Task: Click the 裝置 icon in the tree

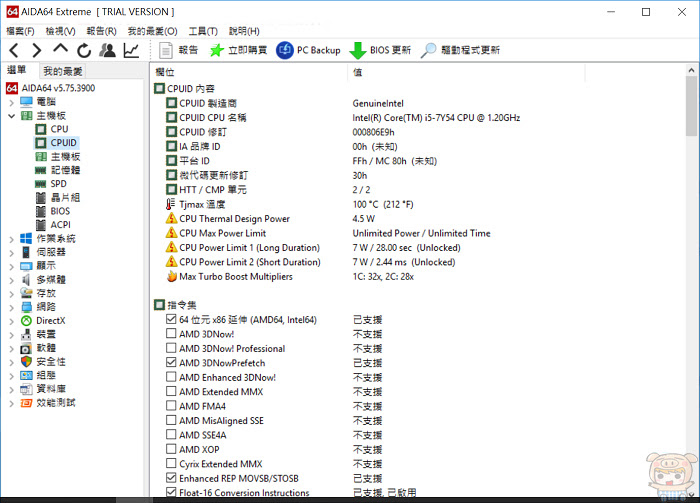Action: point(26,334)
